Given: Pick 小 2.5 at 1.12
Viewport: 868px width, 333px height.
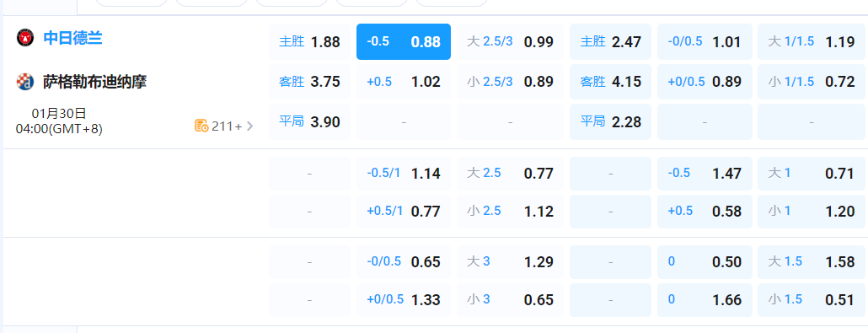Looking at the screenshot, I should 510,211.
